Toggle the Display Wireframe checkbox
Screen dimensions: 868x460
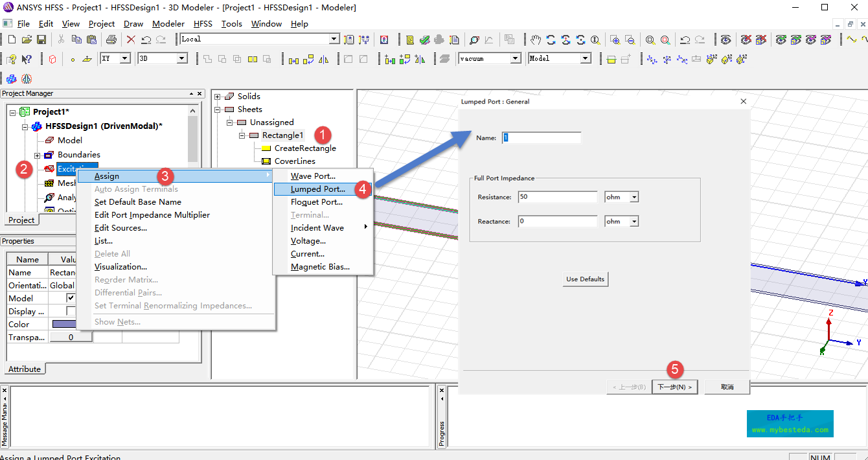71,311
